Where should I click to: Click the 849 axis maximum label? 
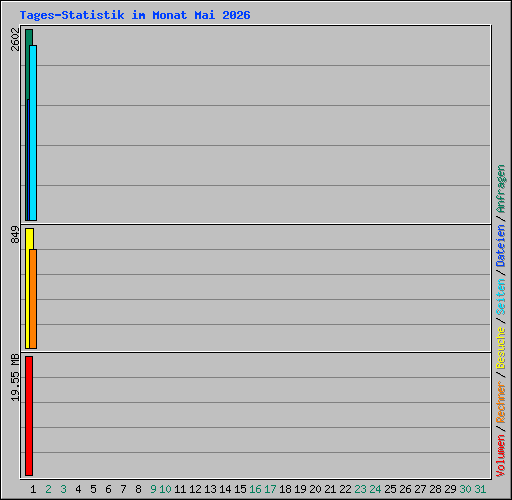point(15,234)
